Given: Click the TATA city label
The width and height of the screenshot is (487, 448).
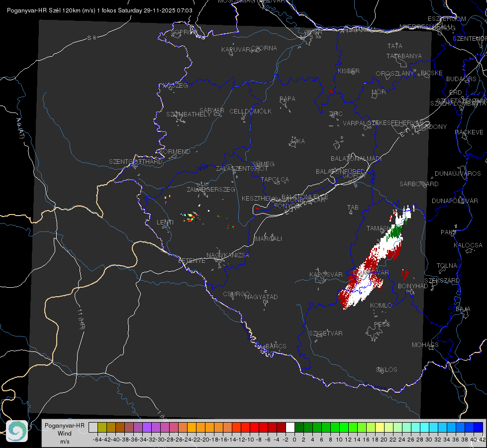Looking at the screenshot, I should click(395, 46).
